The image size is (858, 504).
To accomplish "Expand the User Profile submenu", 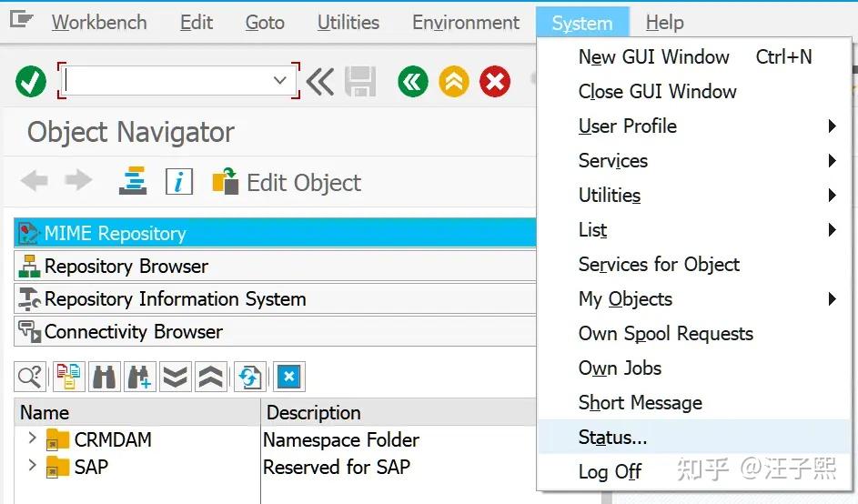I will [832, 126].
